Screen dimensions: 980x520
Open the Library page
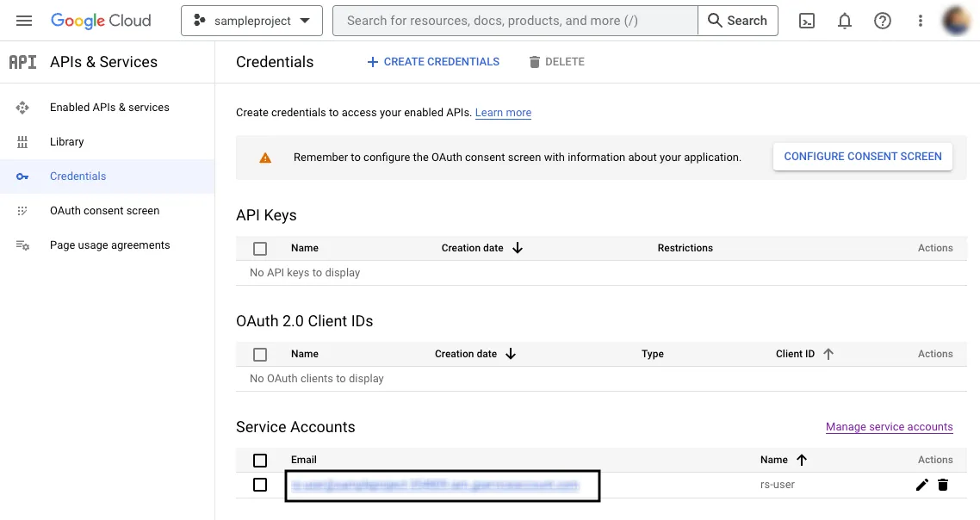pos(67,142)
